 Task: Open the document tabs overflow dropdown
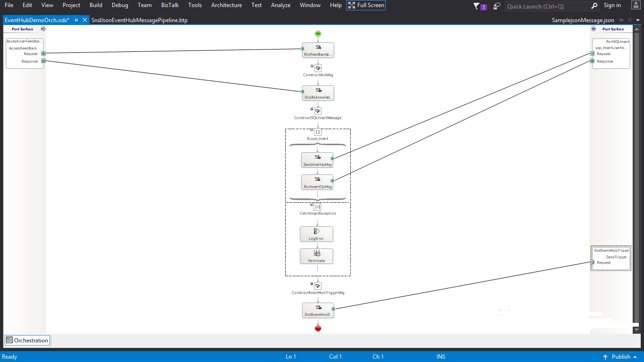coord(638,20)
